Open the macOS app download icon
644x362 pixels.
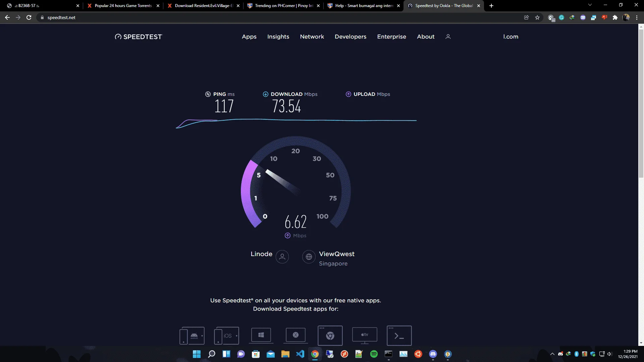click(x=296, y=335)
